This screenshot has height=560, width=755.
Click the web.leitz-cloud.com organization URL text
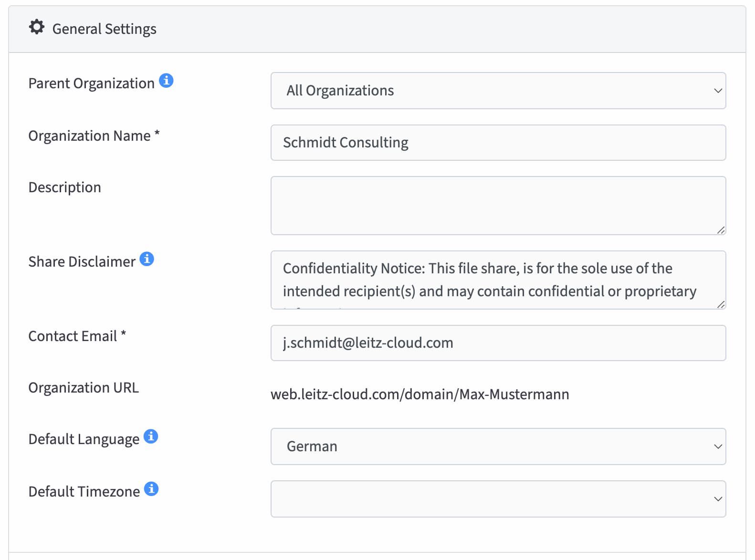(419, 394)
